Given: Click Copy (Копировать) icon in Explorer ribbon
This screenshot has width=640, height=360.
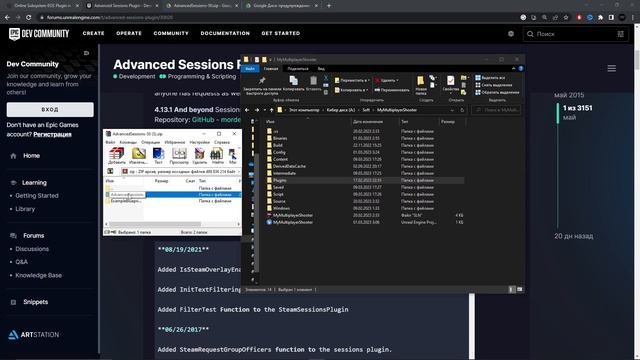Looking at the screenshot, I should [293, 83].
